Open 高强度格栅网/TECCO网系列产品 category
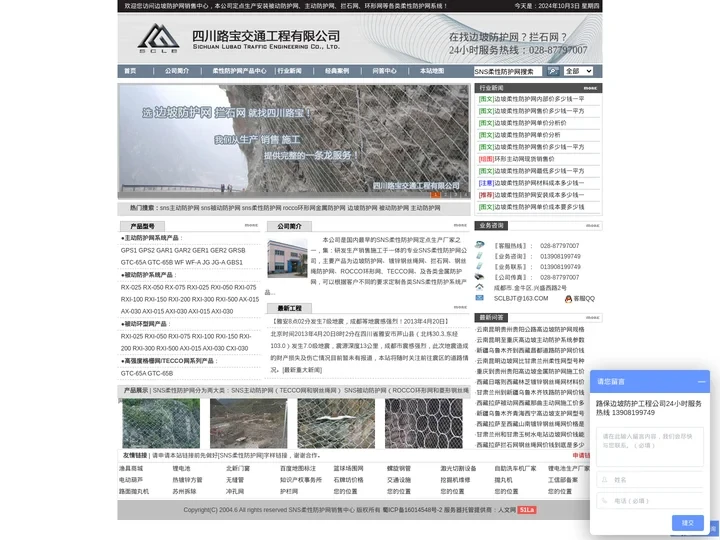The height and width of the screenshot is (540, 720). point(169,361)
